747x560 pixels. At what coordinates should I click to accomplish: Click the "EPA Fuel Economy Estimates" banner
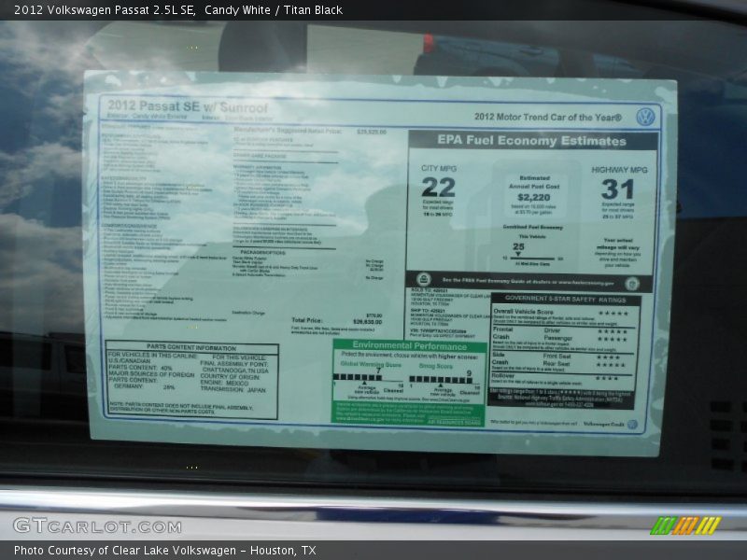pos(531,141)
